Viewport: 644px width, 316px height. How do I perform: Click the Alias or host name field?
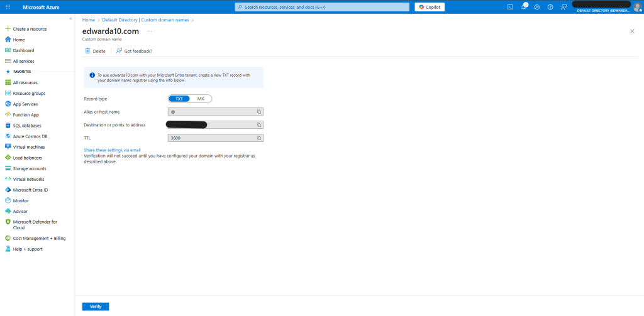216,112
